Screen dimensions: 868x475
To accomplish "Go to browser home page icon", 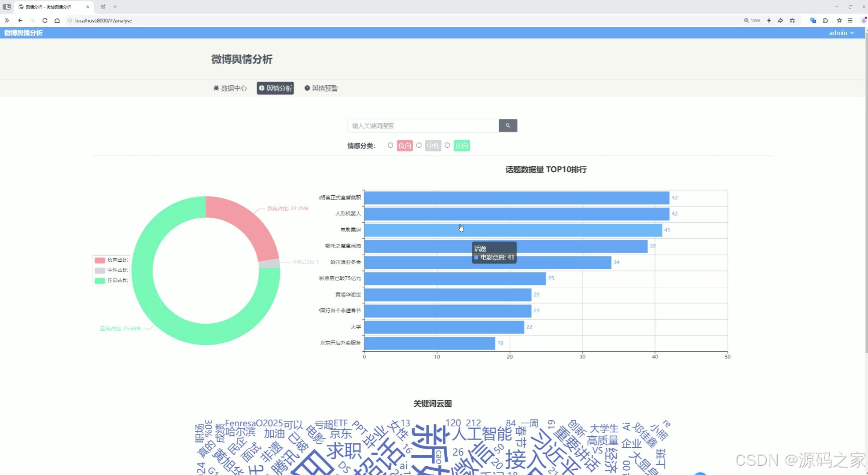I will (57, 21).
